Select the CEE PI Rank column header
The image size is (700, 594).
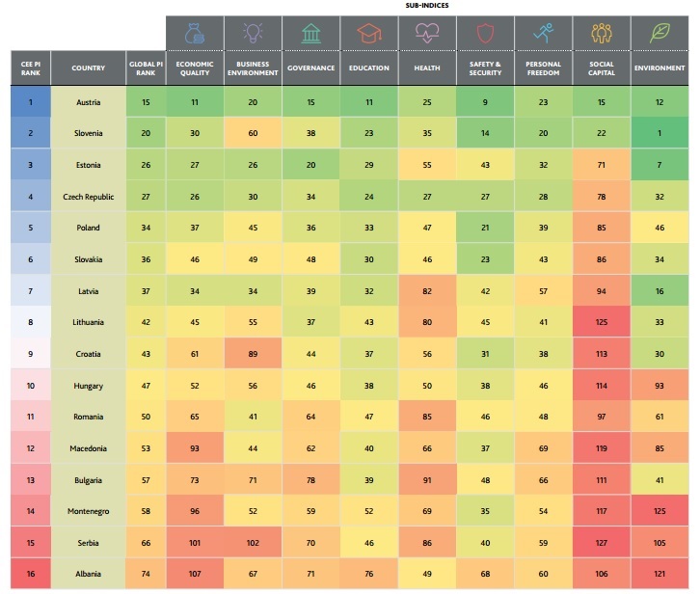(x=29, y=68)
